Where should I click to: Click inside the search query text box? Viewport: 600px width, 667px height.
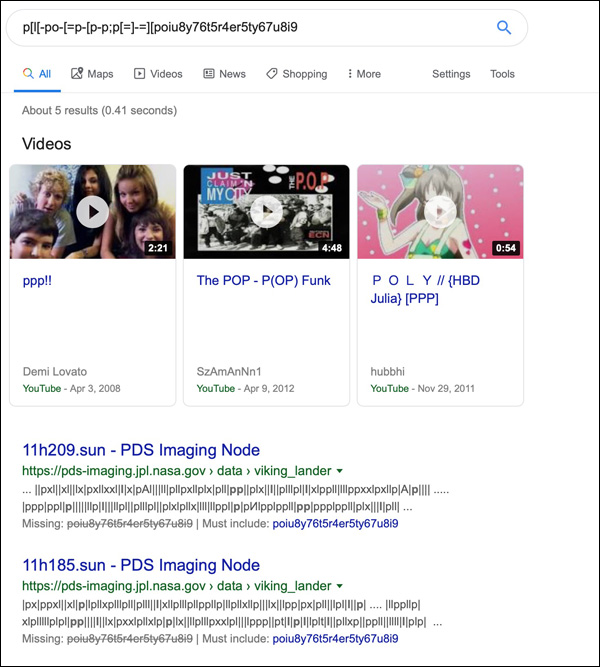[x=250, y=28]
